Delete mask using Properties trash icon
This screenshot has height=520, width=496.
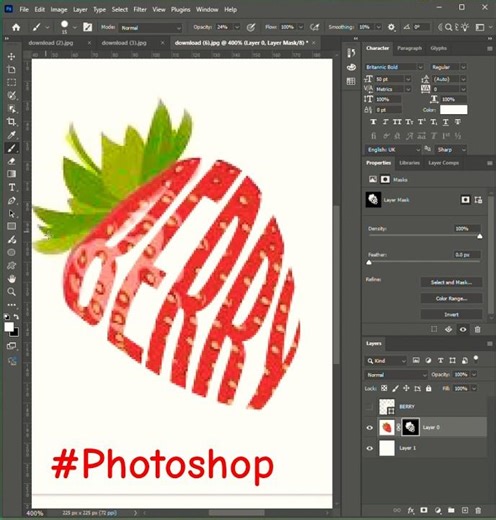477,329
